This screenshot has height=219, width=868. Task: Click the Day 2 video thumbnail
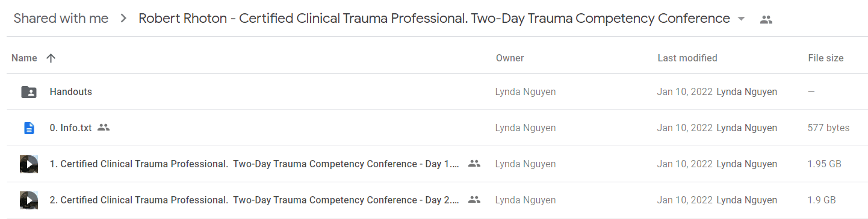point(29,200)
